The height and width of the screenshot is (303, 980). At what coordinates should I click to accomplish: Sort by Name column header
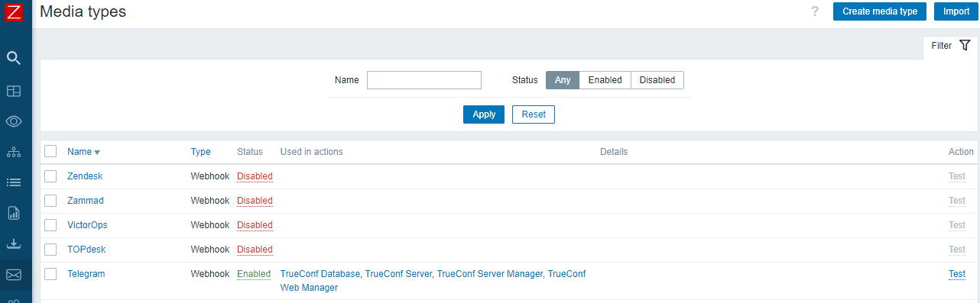(x=83, y=152)
